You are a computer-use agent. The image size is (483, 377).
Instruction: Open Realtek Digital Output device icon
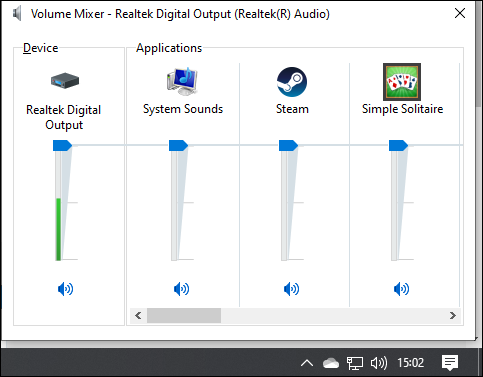click(65, 81)
